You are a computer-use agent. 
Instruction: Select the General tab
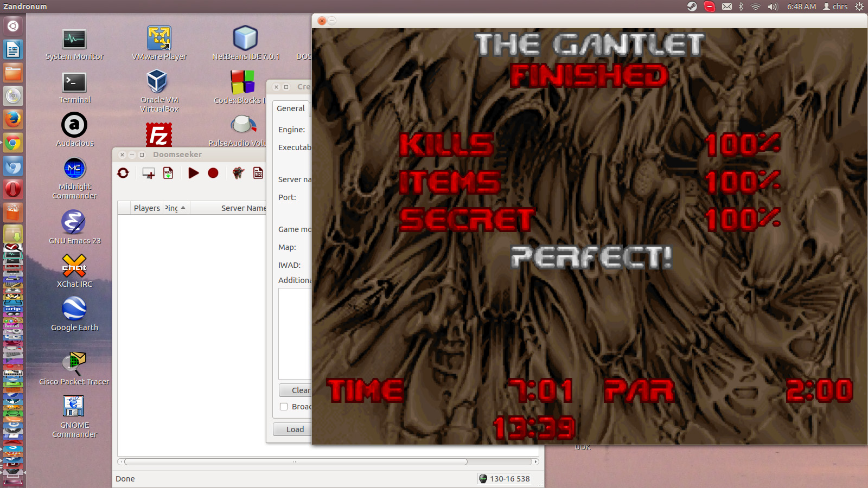(x=291, y=108)
